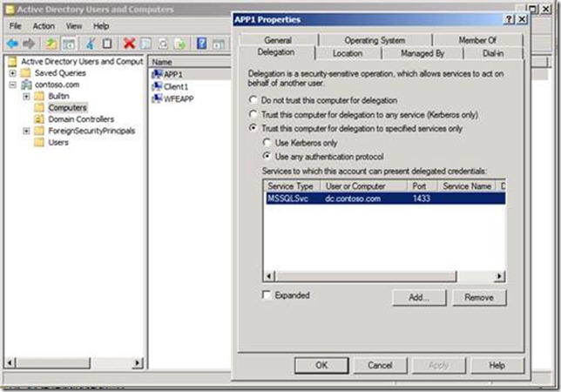Select the MSSQLSvc service row
The height and width of the screenshot is (392, 561).
coord(383,199)
